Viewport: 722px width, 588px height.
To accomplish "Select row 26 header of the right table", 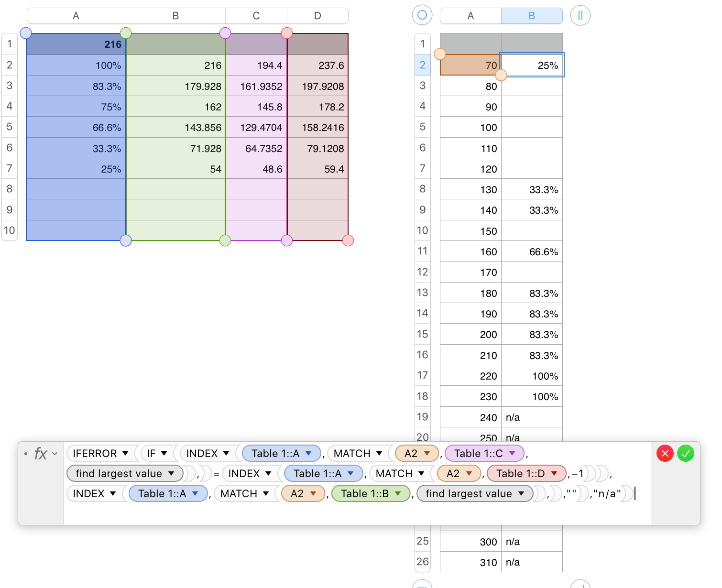I will tap(423, 562).
